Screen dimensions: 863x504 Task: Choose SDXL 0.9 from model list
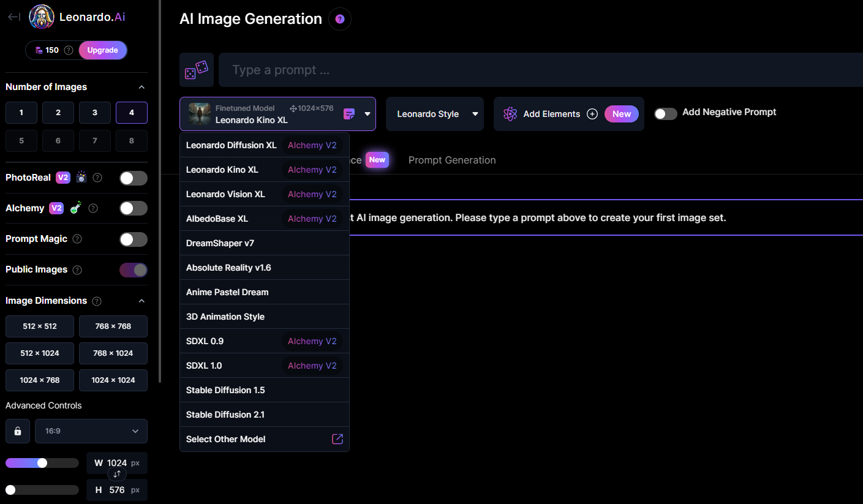coord(265,341)
